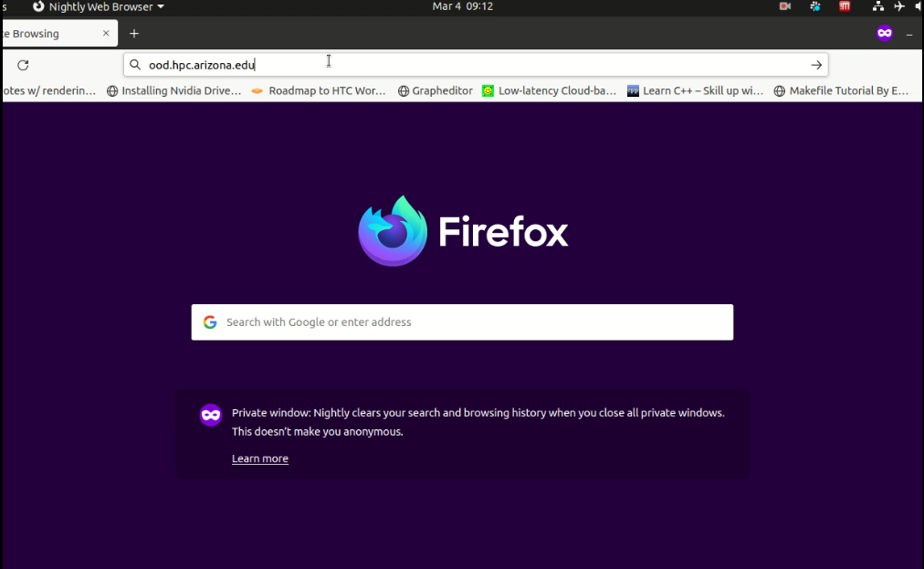Click the Google logo in the search box
This screenshot has width=924, height=569.
[x=210, y=321]
